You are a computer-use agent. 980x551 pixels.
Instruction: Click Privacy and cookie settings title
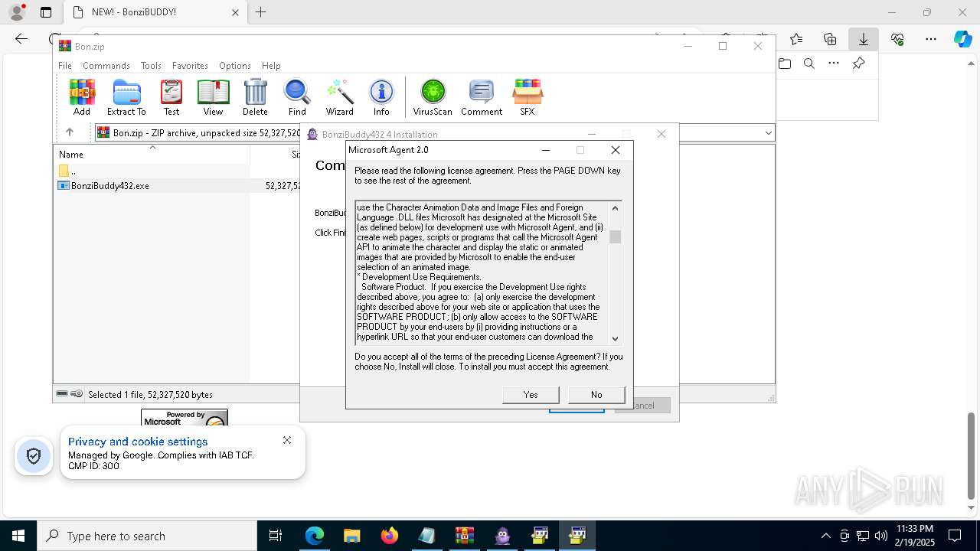coord(138,442)
